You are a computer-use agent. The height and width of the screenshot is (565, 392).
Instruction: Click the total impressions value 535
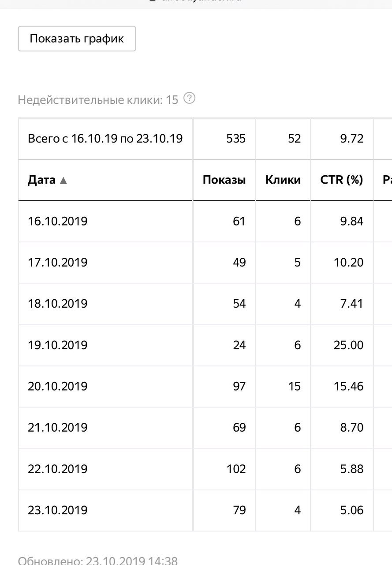point(236,139)
